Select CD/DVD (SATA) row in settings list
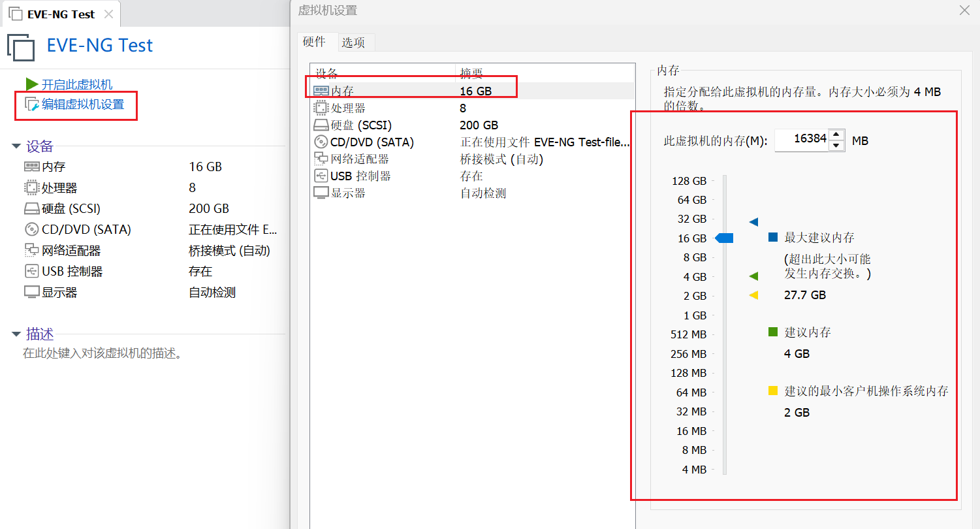 [x=472, y=142]
